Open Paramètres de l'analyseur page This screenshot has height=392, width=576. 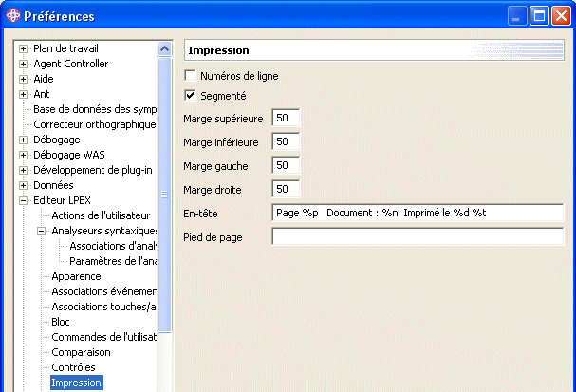(113, 261)
